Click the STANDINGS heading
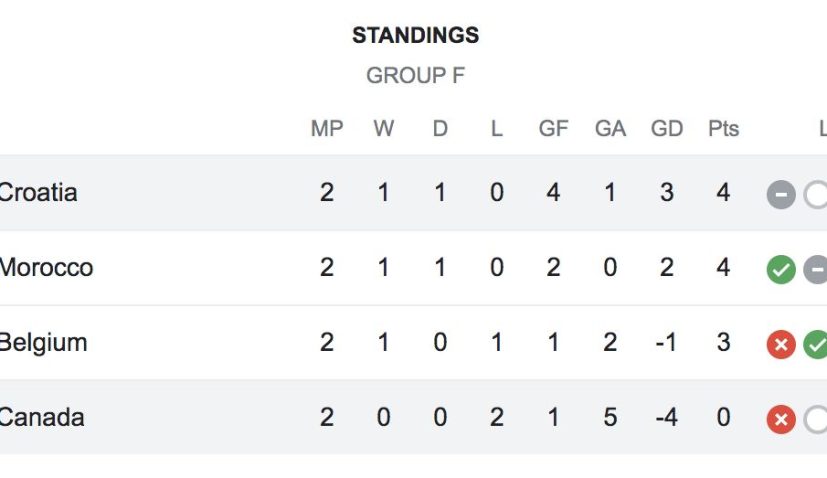 point(415,36)
